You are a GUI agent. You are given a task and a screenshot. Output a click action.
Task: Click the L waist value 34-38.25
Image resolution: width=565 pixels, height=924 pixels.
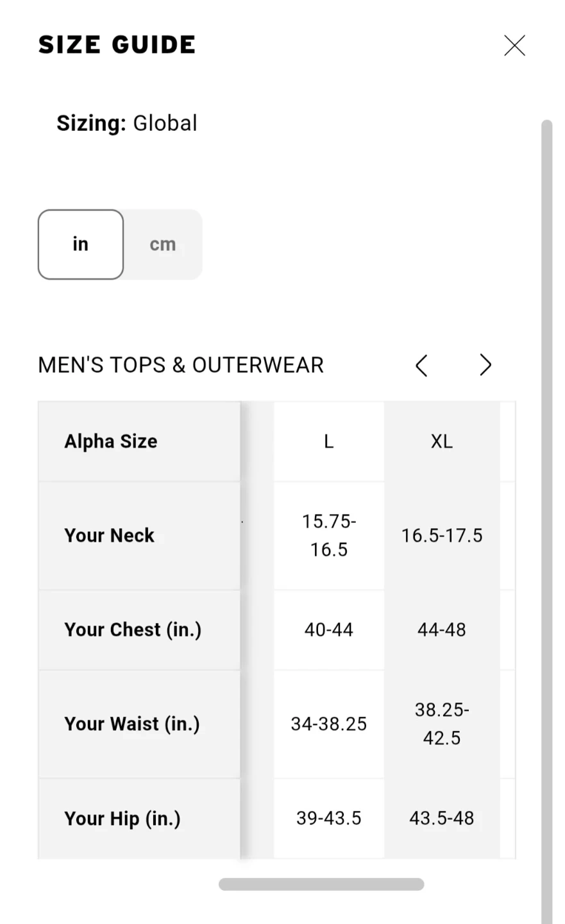[329, 724]
